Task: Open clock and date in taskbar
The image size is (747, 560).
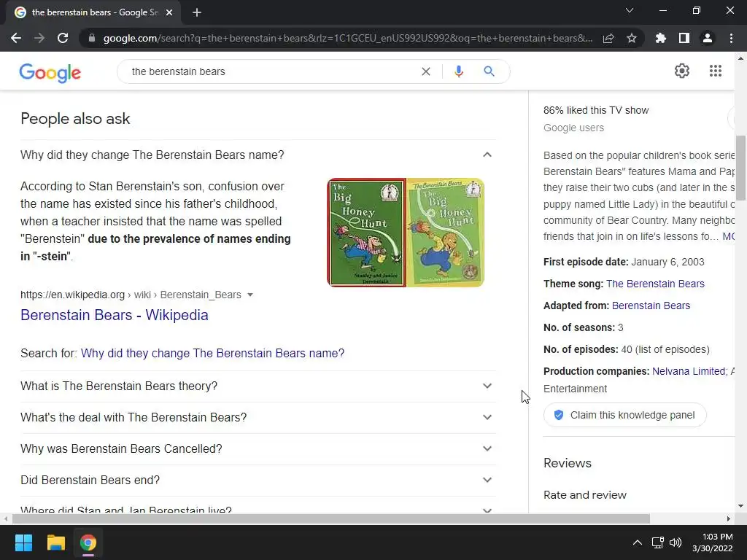Action: click(x=713, y=542)
